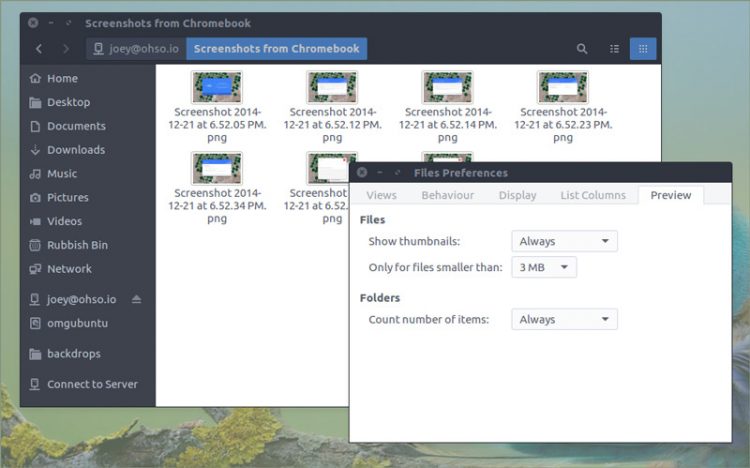Open the List Columns tab
The image size is (750, 468).
click(x=593, y=195)
